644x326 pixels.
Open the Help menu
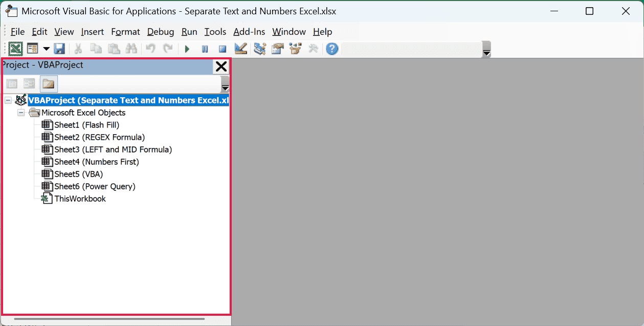(x=323, y=32)
